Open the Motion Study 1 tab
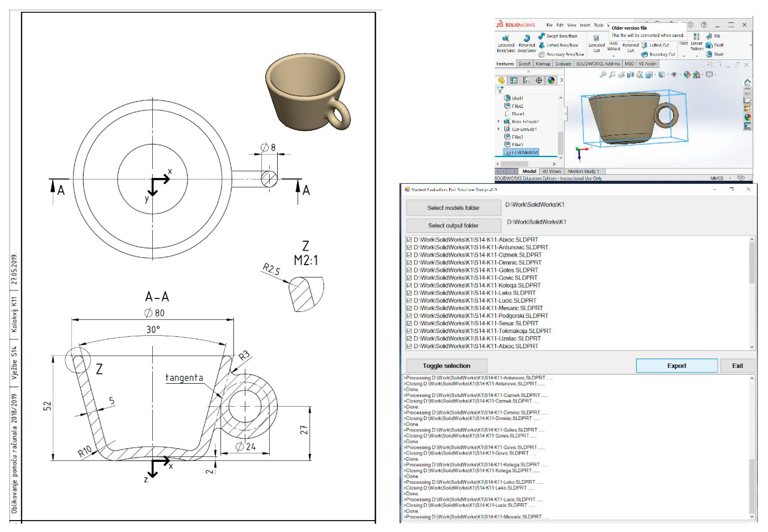Viewport: 768px width, 532px height. pos(583,171)
